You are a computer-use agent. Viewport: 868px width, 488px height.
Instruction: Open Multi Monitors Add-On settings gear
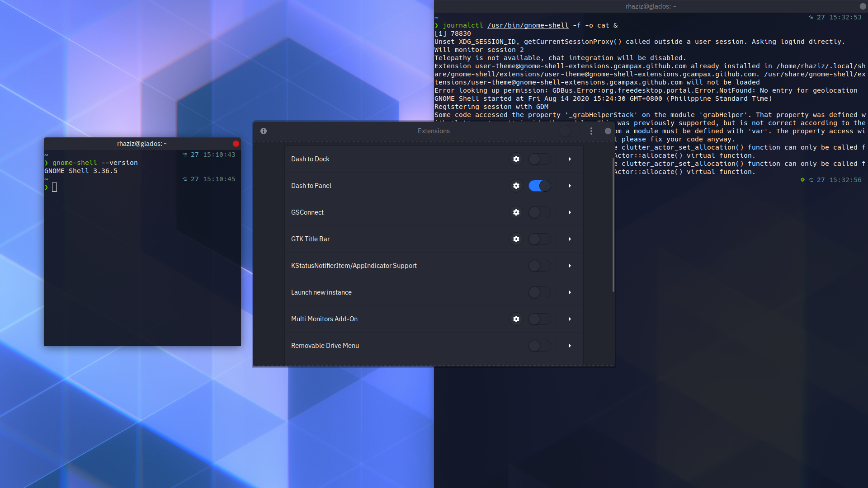(516, 319)
